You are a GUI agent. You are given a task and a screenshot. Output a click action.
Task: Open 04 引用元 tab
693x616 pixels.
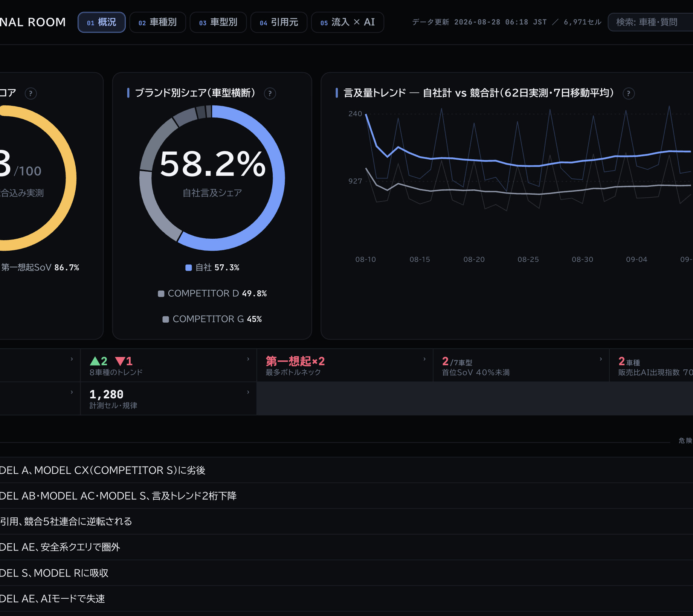(279, 22)
